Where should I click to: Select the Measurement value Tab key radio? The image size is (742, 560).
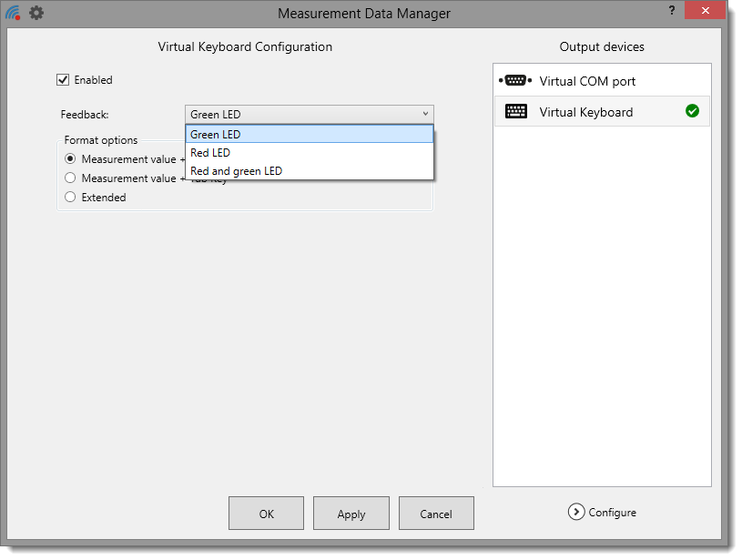70,178
